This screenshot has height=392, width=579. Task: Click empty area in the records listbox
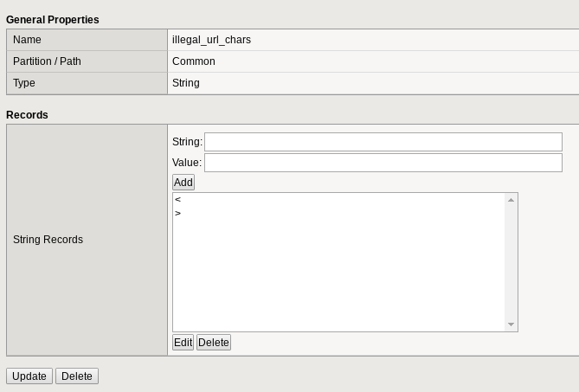tap(338, 277)
